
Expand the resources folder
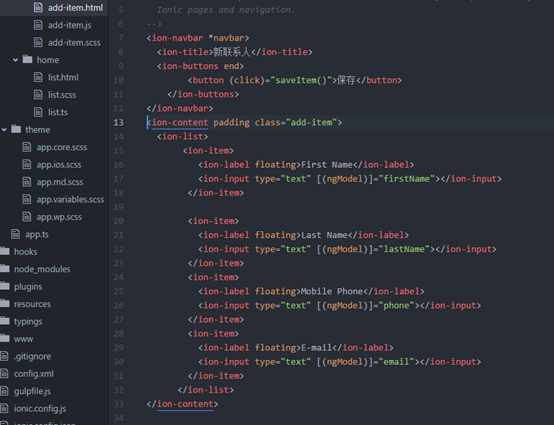(x=32, y=304)
